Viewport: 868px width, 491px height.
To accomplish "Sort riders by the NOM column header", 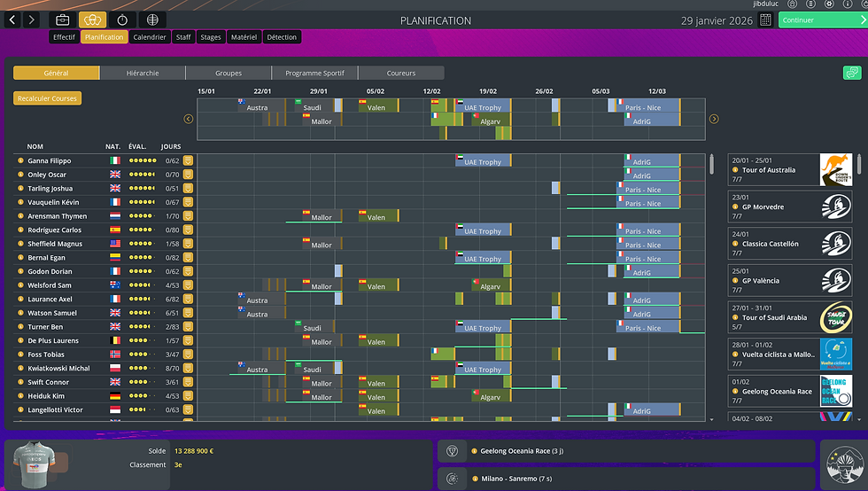I will [x=35, y=147].
